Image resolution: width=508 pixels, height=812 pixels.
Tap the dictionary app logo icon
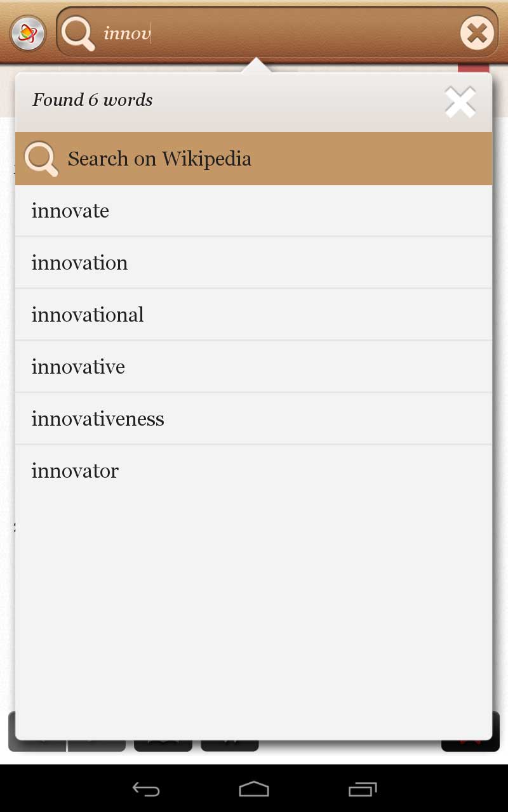pyautogui.click(x=27, y=32)
